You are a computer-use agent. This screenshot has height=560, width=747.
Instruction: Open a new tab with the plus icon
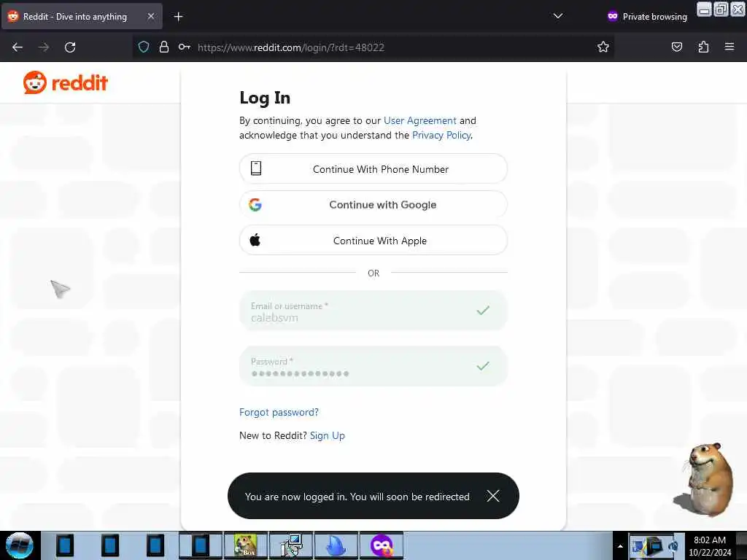coord(178,17)
